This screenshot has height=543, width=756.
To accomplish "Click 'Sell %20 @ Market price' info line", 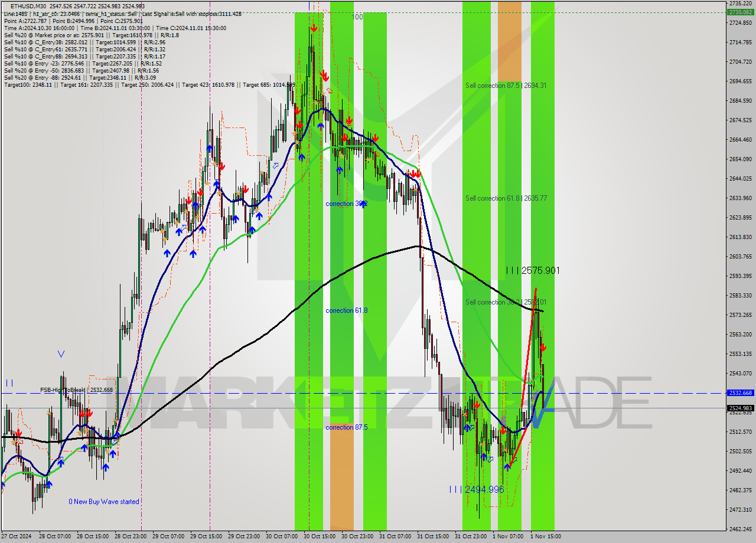I will pos(92,35).
